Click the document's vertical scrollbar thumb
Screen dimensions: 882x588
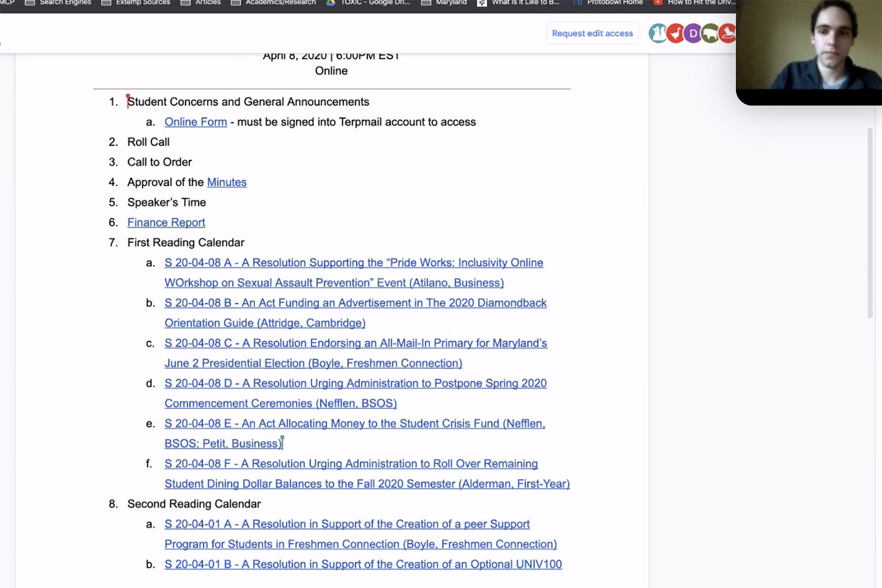coord(870,223)
